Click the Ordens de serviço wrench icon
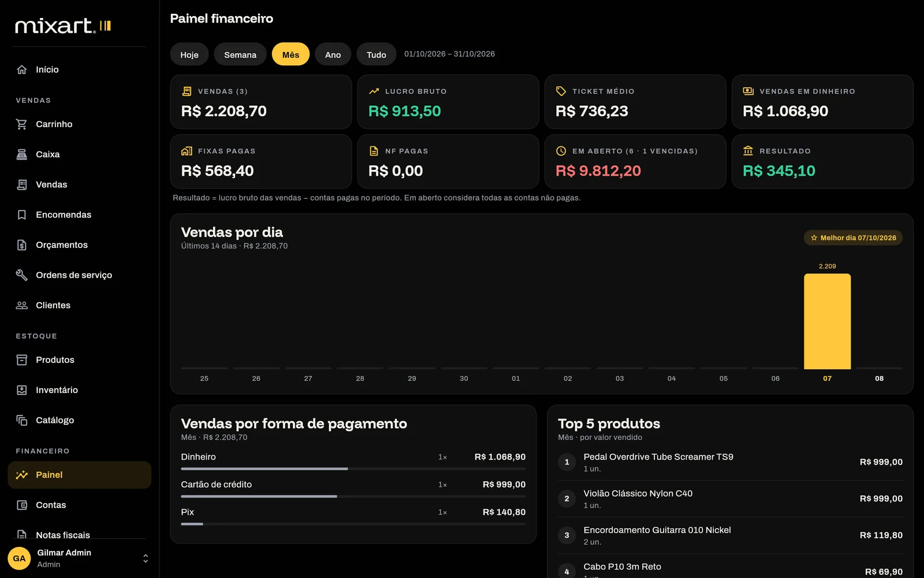Viewport: 924px width, 578px height. pos(22,275)
